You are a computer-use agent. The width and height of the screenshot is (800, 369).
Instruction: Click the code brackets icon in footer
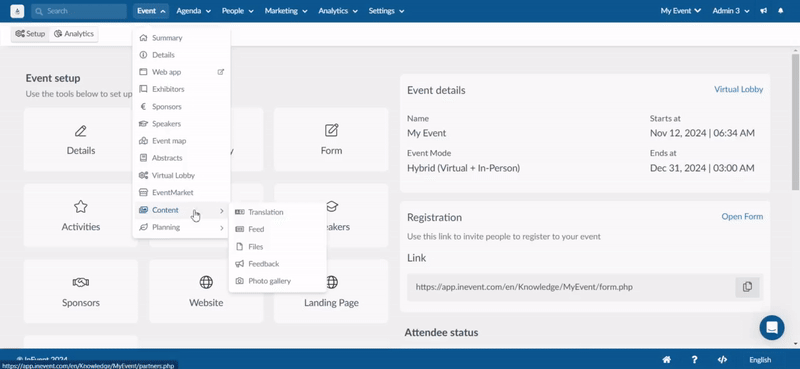pos(722,359)
